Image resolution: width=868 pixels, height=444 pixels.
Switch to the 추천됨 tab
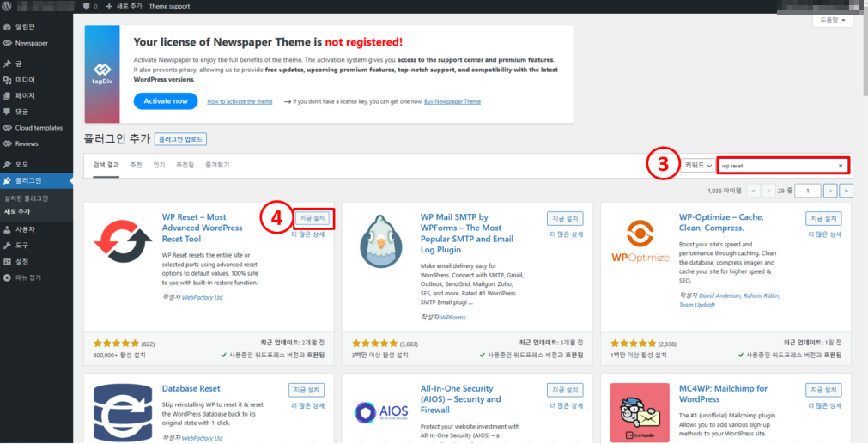click(x=185, y=165)
